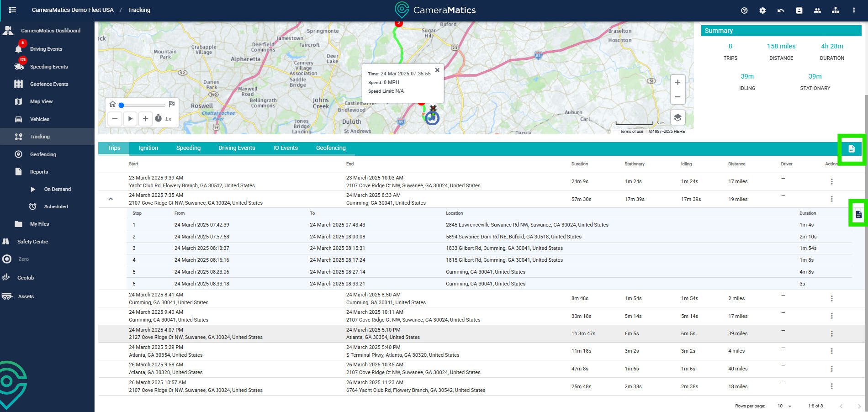Click the stops export document icon
Image resolution: width=868 pixels, height=412 pixels.
tap(858, 214)
